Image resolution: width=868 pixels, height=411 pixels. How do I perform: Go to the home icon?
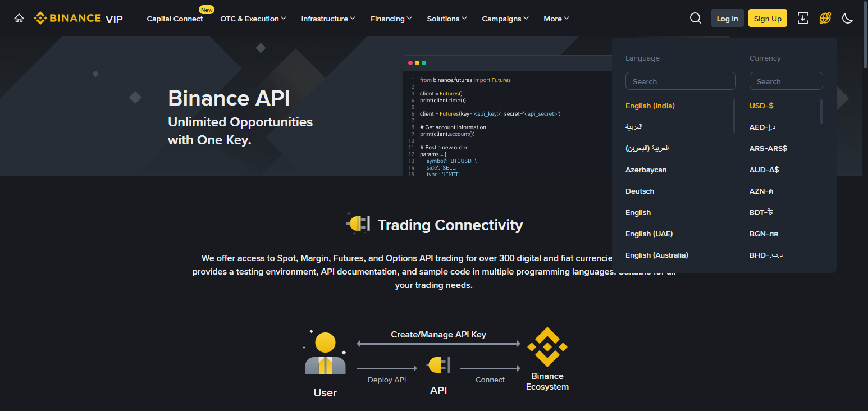click(x=19, y=19)
